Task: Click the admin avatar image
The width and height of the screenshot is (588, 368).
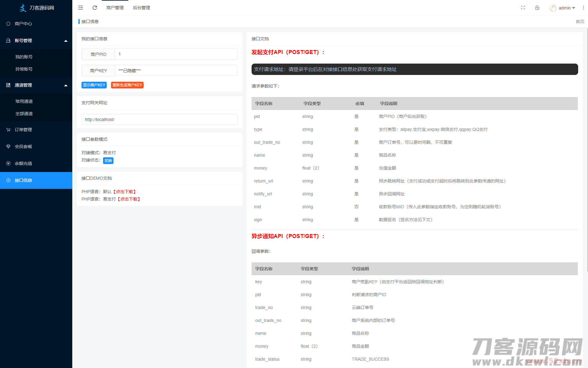Action: point(553,8)
